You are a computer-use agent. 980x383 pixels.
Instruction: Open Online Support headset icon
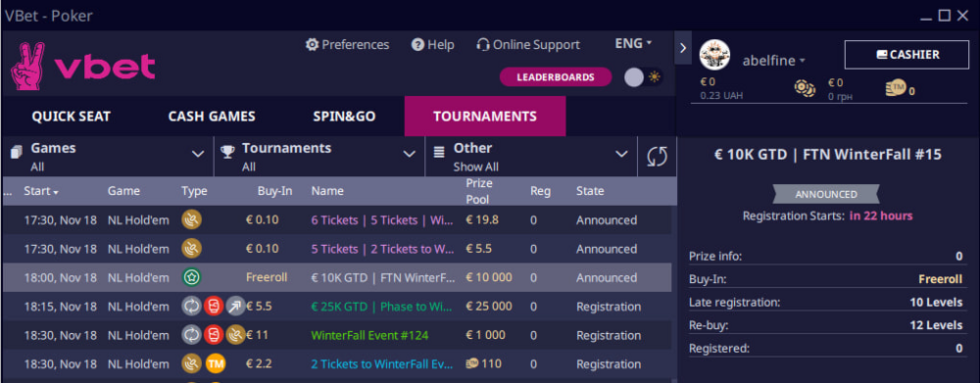(x=482, y=45)
